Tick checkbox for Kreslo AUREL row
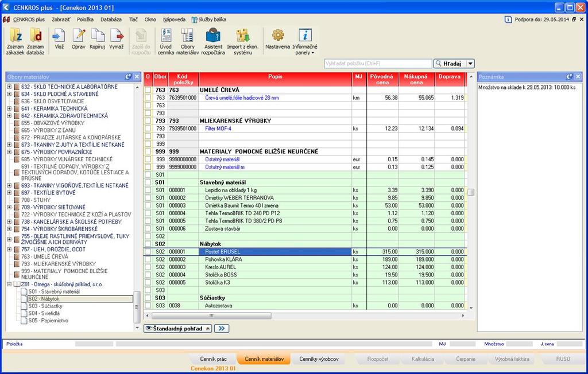Viewport: 588px width, 374px height. (x=148, y=267)
